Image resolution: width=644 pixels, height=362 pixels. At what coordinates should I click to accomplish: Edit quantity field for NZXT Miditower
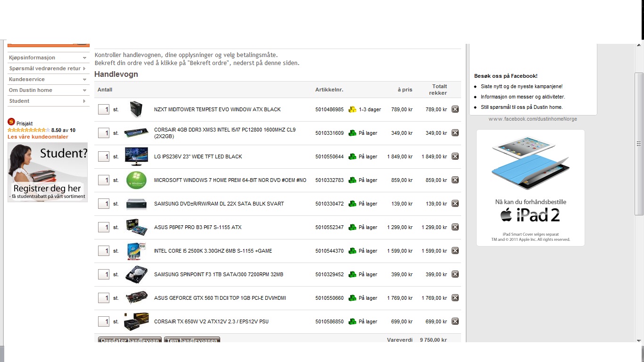coord(104,109)
